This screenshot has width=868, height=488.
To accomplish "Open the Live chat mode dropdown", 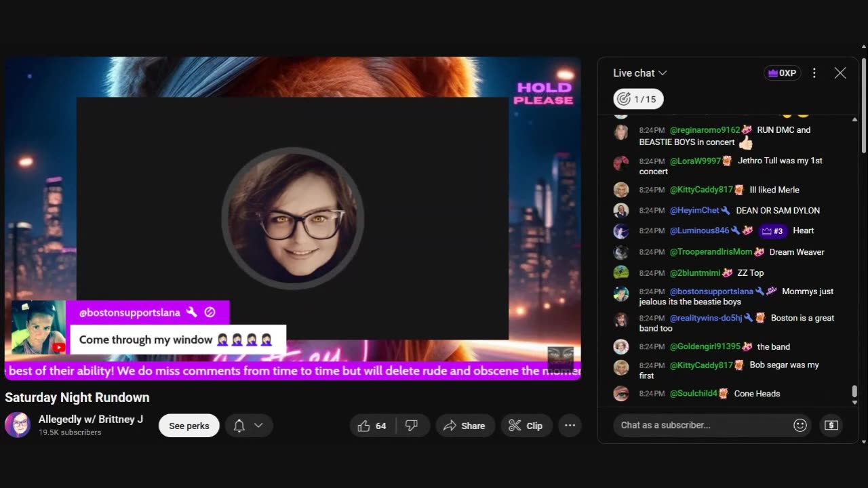I will 639,73.
